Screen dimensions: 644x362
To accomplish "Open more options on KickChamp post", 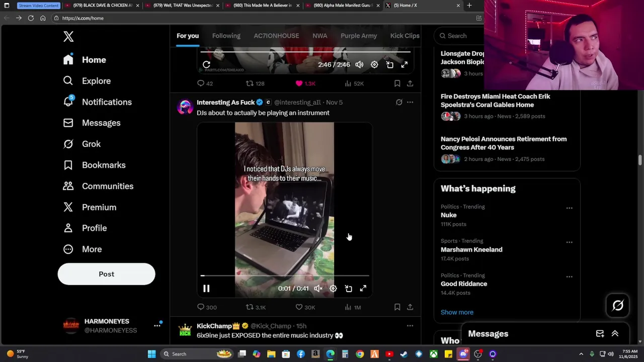I will tap(410, 326).
